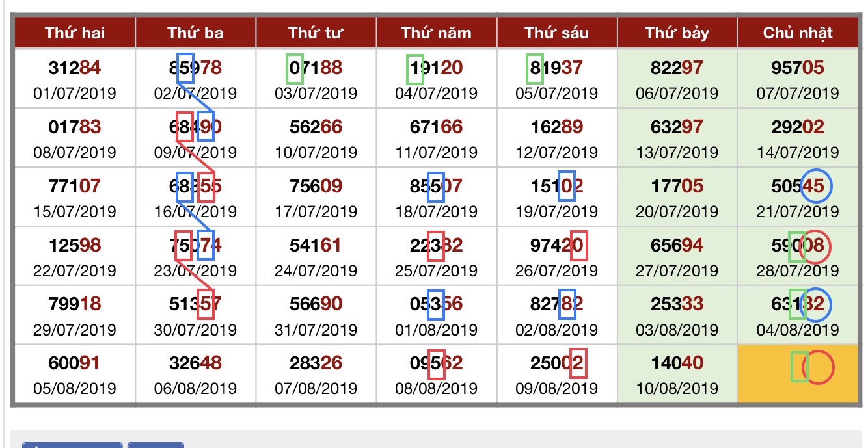Click the red circled 08 on 28/07/2019
Viewport: 868px width, 448px height.
coord(817,246)
